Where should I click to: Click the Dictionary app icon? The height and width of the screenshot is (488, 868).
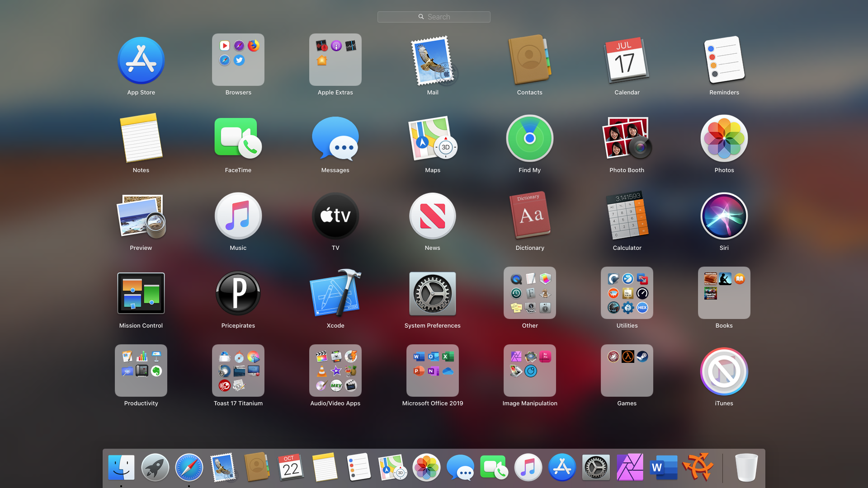(x=529, y=216)
